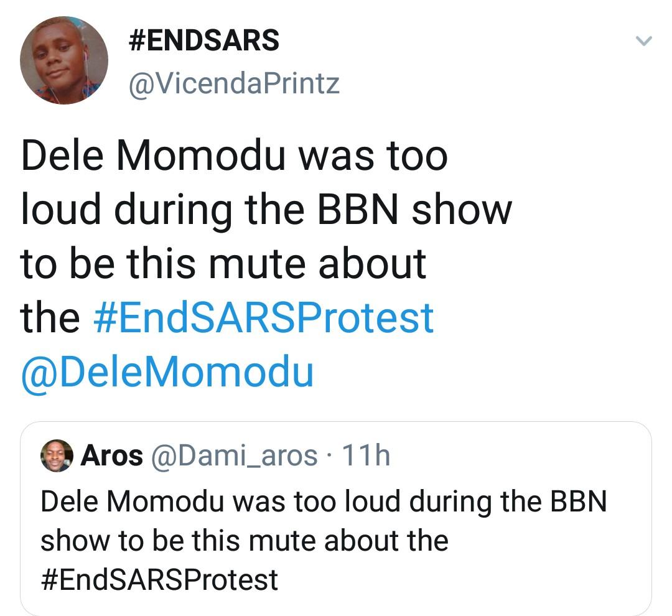Open the quoted tweet body text

324,540
